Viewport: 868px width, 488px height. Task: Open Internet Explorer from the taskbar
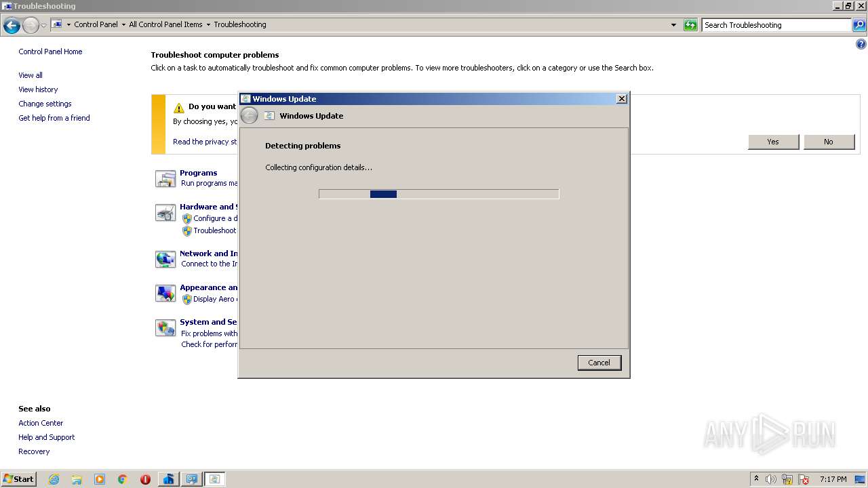54,479
